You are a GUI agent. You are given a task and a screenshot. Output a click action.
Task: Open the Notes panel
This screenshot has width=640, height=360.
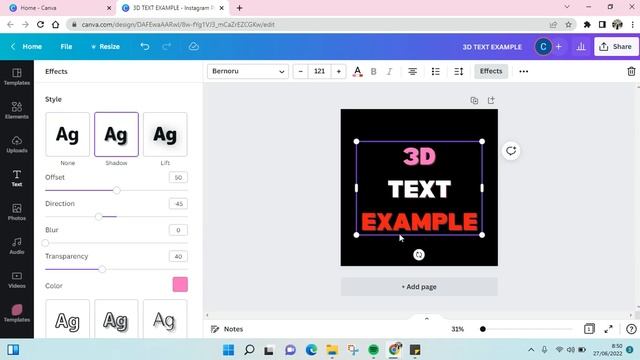[227, 329]
